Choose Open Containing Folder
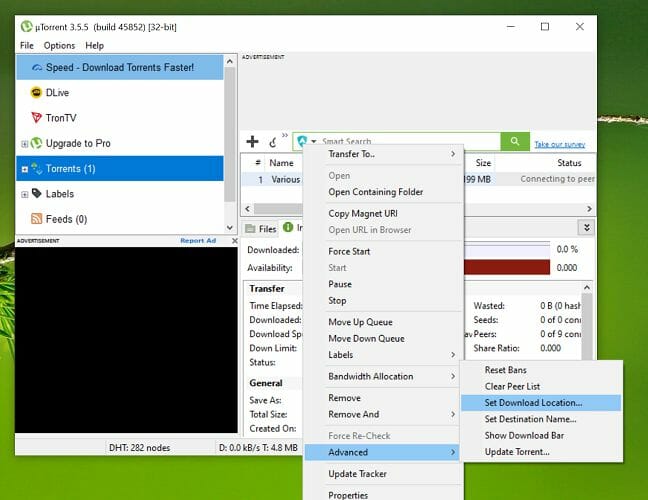The height and width of the screenshot is (500, 648). (382, 192)
